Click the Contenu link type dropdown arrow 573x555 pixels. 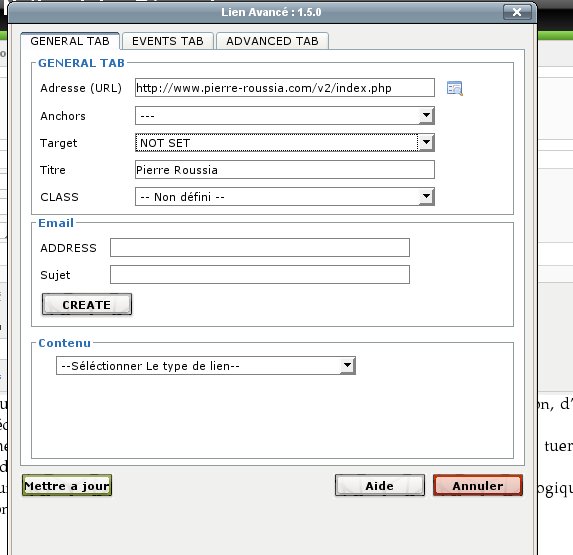point(347,365)
